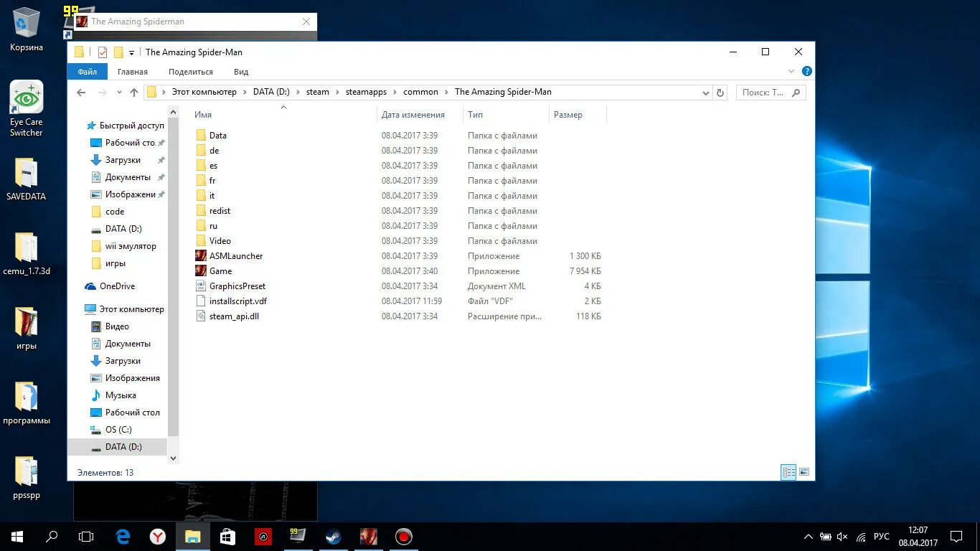Go up one folder level
Screen dimensions: 980x551
[133, 93]
